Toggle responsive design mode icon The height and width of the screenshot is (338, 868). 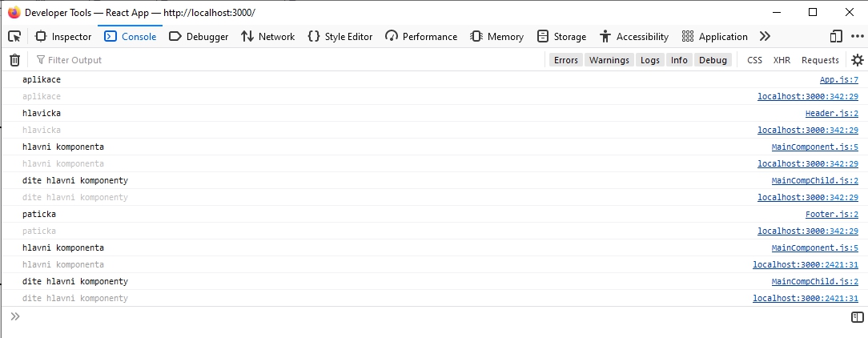click(x=835, y=37)
